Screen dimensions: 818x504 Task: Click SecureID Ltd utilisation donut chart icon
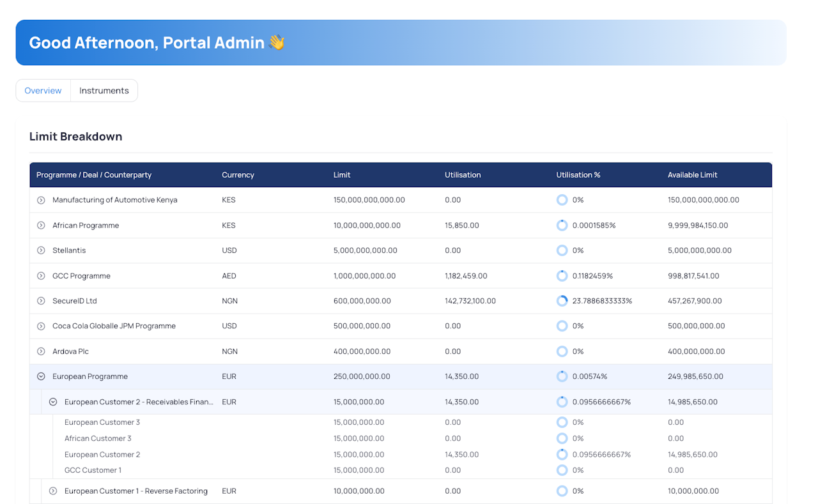562,301
